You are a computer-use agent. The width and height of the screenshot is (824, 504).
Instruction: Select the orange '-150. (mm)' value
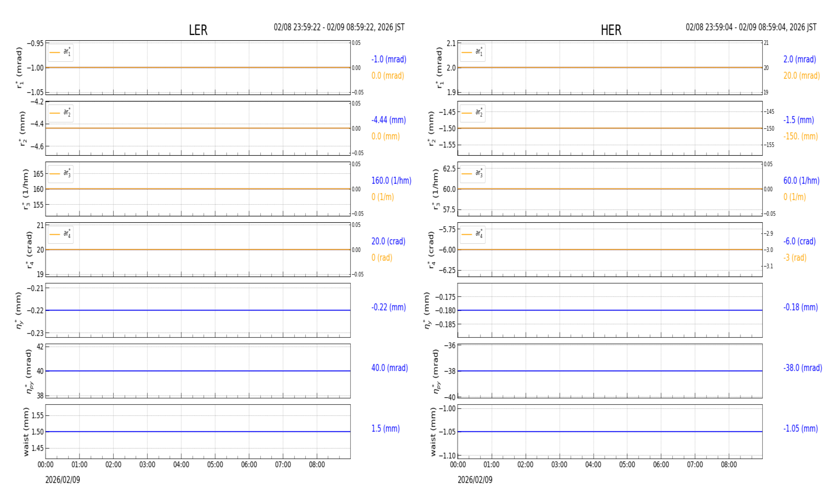801,136
